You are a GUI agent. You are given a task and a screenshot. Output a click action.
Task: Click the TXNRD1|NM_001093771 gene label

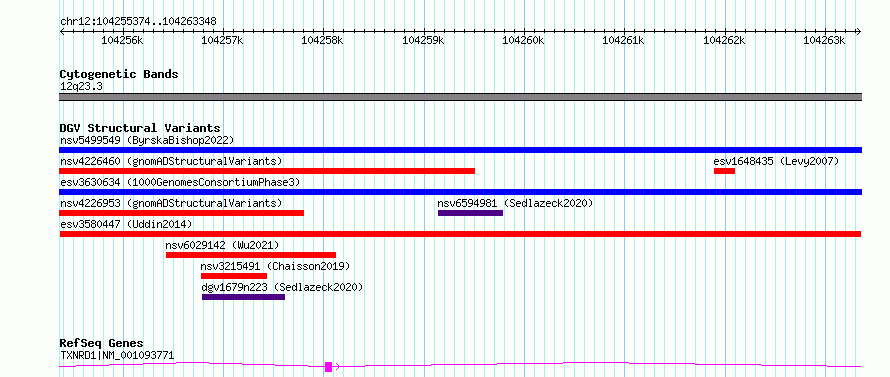tap(117, 355)
